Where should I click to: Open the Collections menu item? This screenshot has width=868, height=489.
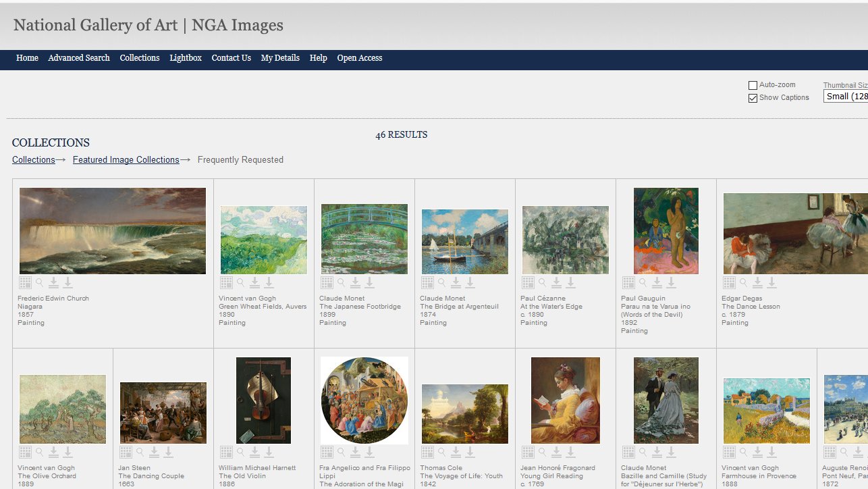click(140, 58)
